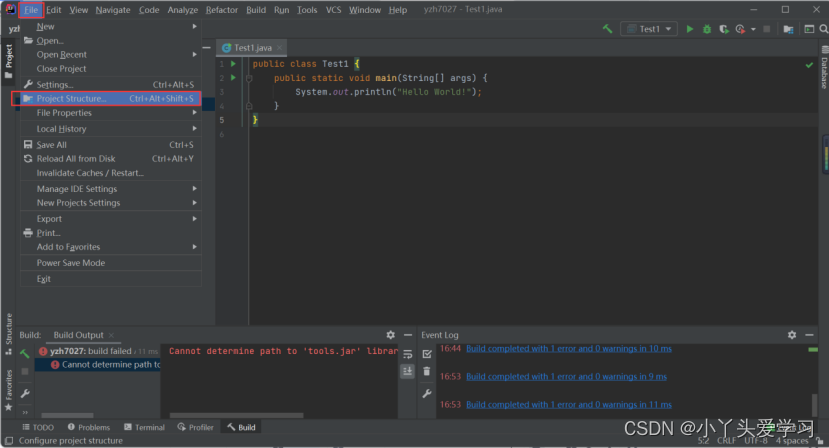The height and width of the screenshot is (448, 829).
Task: Open the Refactor menu
Action: point(222,10)
